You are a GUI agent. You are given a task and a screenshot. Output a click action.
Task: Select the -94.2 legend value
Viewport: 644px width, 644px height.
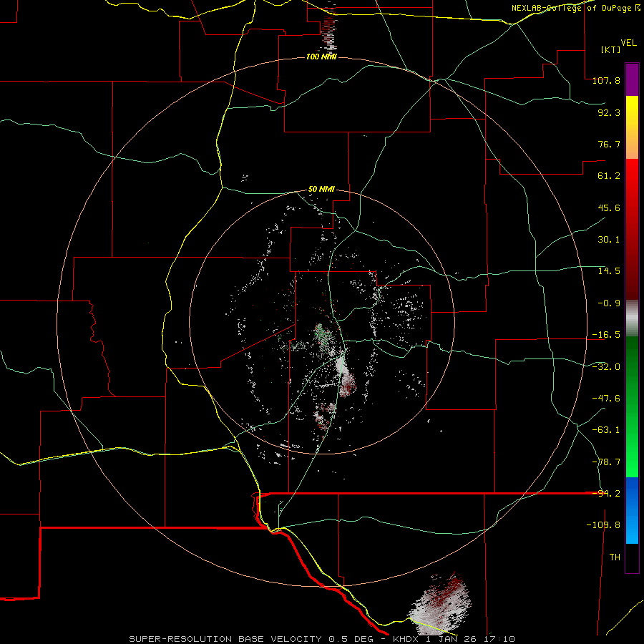point(606,494)
